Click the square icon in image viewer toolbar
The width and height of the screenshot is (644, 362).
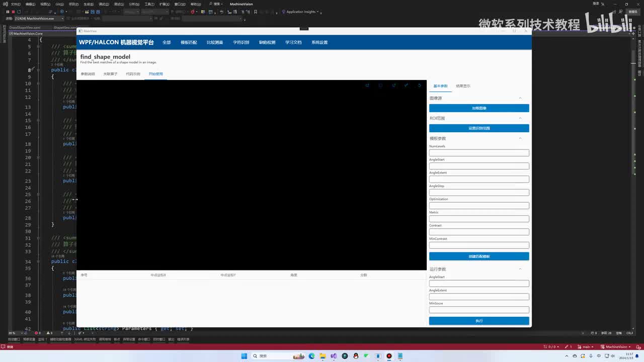pyautogui.click(x=380, y=85)
